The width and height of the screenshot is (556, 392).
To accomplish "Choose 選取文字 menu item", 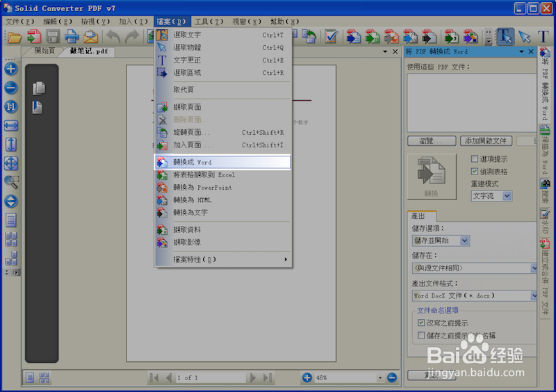I will point(223,35).
